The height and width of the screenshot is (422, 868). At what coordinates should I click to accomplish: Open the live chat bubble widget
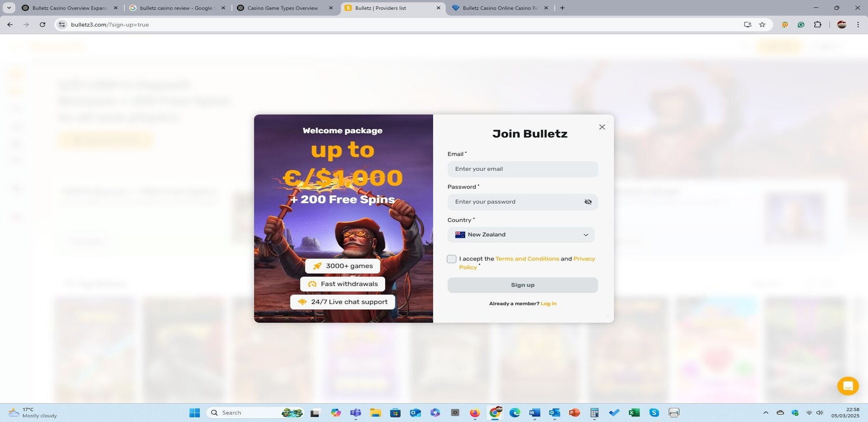pos(848,386)
